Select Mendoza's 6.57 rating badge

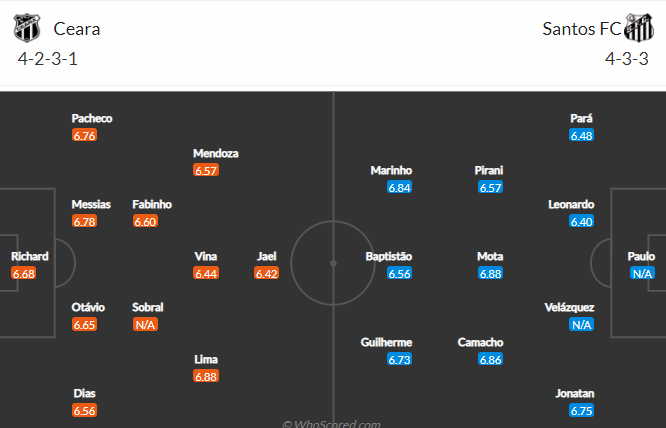click(206, 170)
